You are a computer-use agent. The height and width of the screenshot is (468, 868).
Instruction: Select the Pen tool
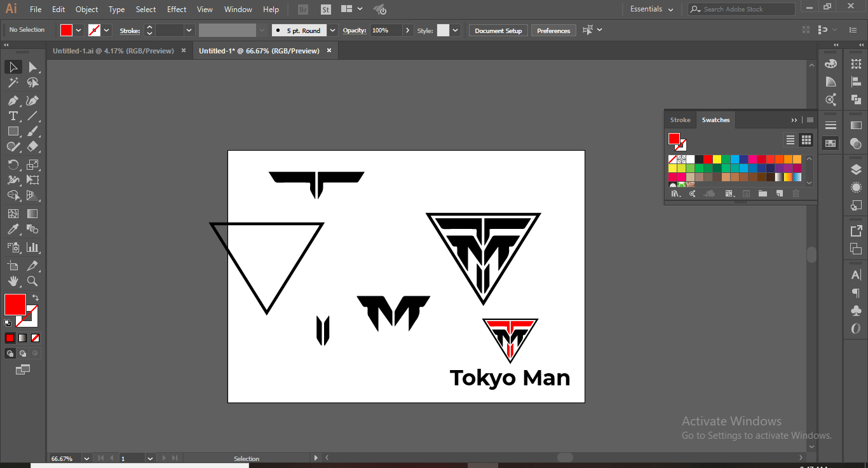click(x=13, y=100)
